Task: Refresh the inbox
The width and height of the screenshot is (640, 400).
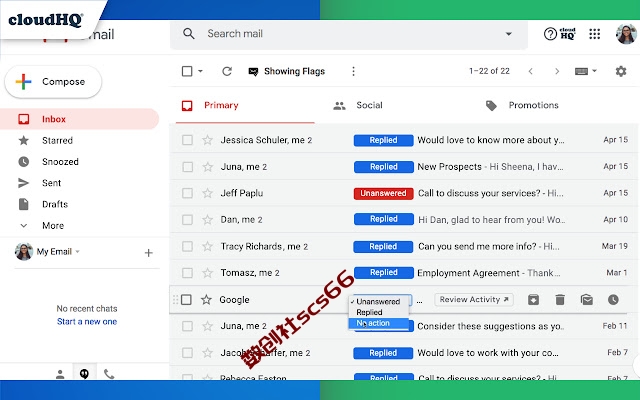Action: point(227,71)
